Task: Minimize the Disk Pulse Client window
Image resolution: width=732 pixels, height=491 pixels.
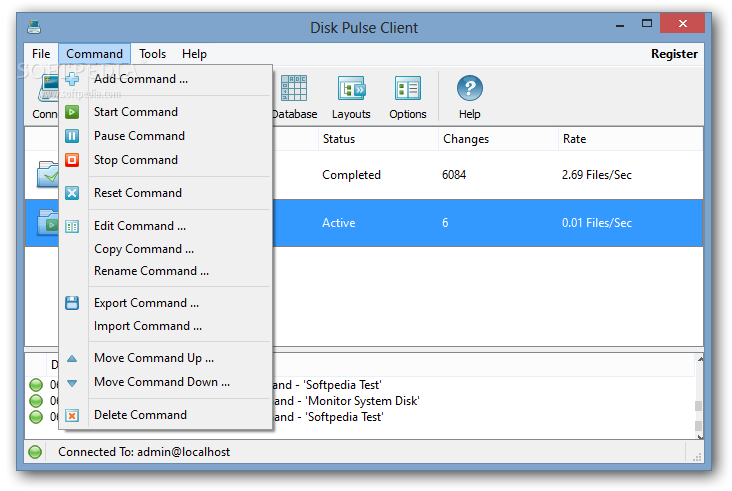Action: coord(620,25)
